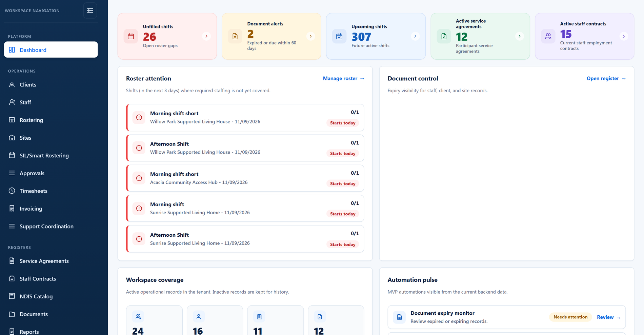Click the Document alerts file icon
The width and height of the screenshot is (644, 335).
tap(235, 36)
